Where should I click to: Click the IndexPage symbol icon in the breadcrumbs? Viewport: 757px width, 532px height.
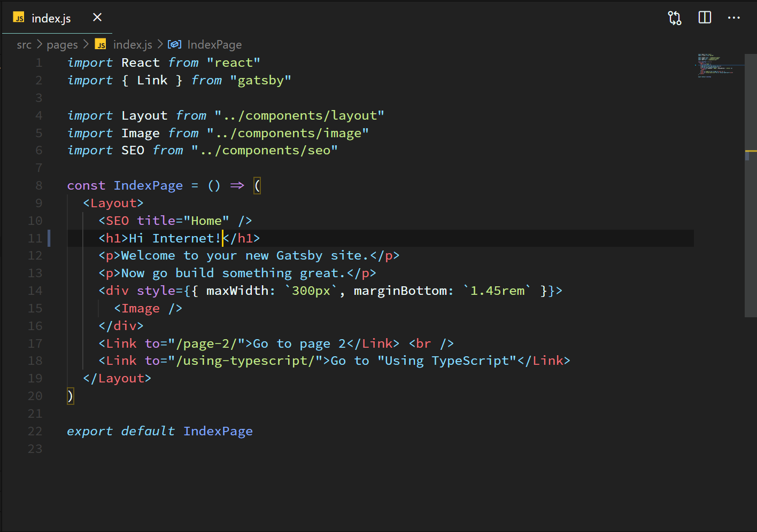pos(174,44)
